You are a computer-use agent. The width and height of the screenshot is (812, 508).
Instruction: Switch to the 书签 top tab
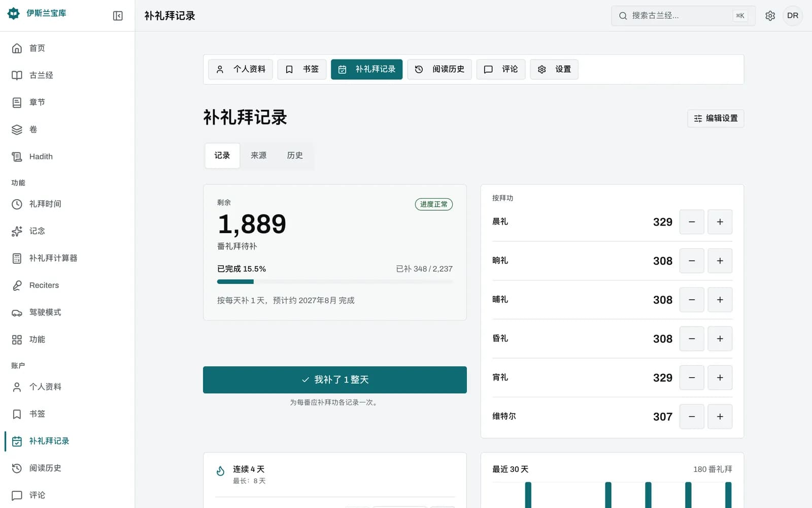point(302,70)
